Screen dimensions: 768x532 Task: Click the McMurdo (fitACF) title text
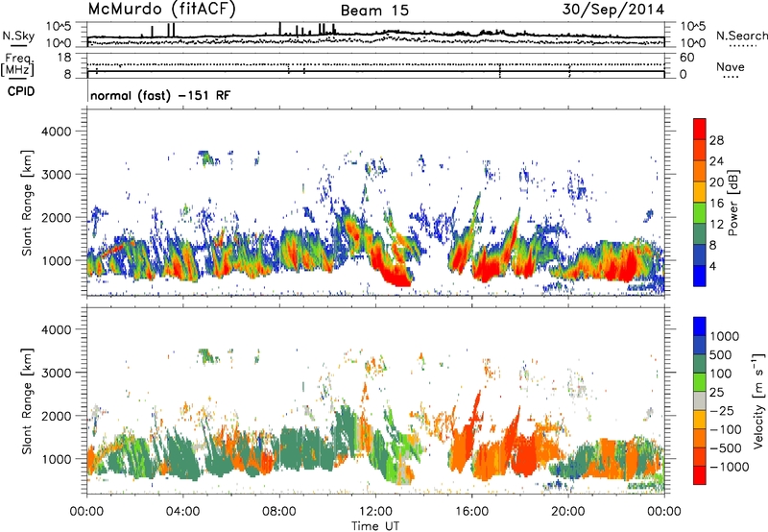pyautogui.click(x=161, y=9)
